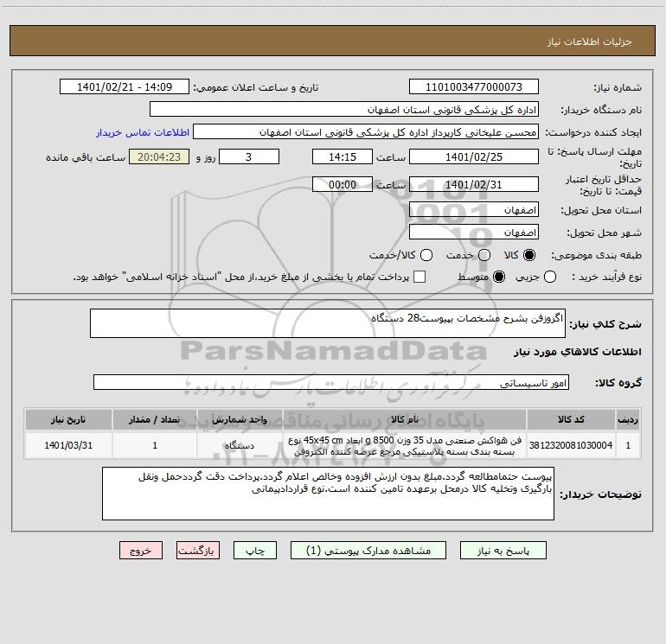
Task: Click the بازگشت back button
Action: coord(198,550)
